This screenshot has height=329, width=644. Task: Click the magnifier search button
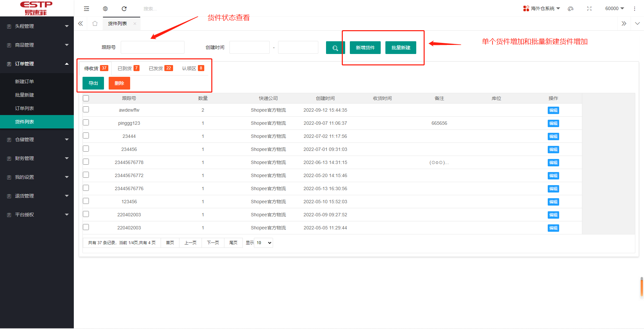(335, 48)
